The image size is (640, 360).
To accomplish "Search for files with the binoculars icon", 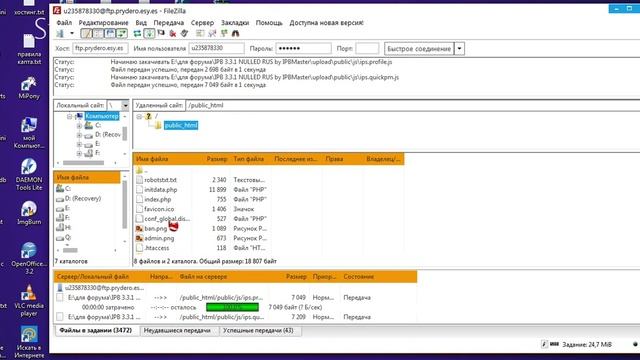I will [x=236, y=33].
